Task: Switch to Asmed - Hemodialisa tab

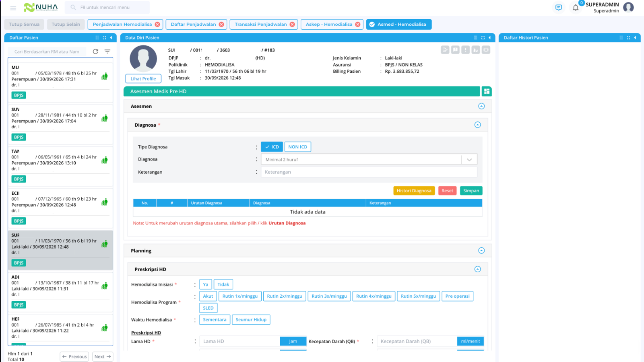Action: pos(399,25)
